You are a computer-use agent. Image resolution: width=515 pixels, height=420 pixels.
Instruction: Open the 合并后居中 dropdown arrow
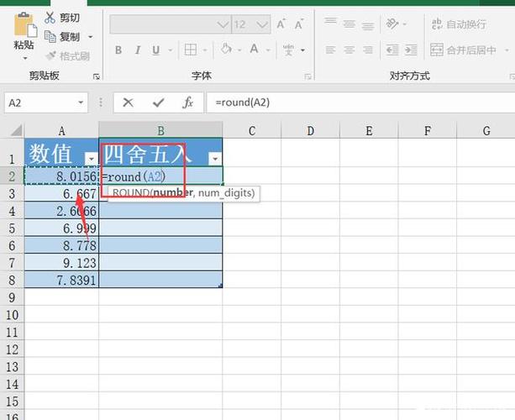tap(507, 50)
